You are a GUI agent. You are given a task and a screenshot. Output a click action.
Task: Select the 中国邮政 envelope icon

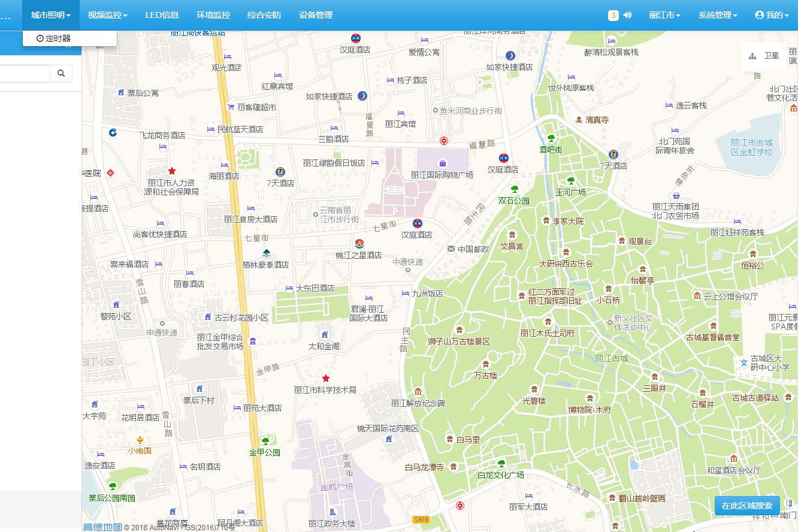tap(451, 249)
